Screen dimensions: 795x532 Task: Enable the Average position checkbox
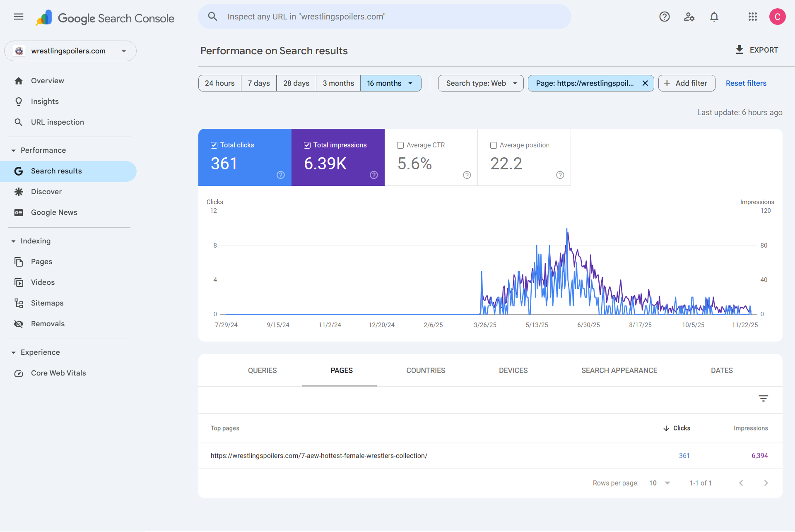pos(494,145)
